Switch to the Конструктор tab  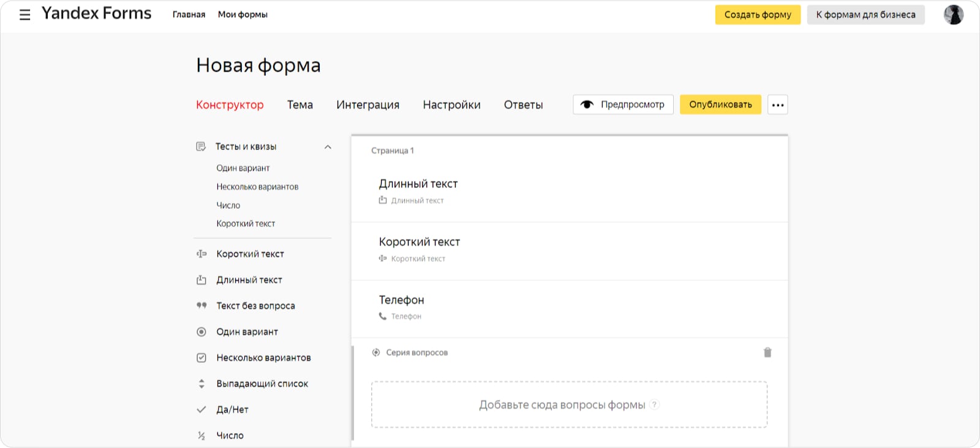pos(230,105)
